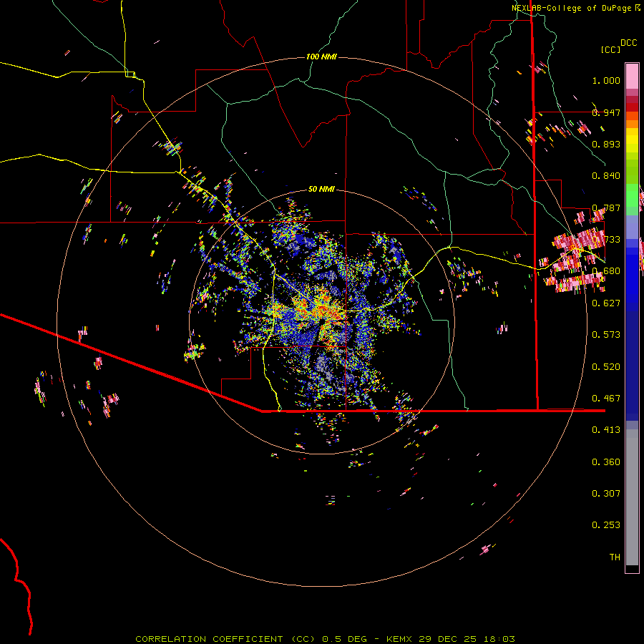Pick the red swatch beside 0.947
Screen dimensions: 644x644
coord(632,107)
